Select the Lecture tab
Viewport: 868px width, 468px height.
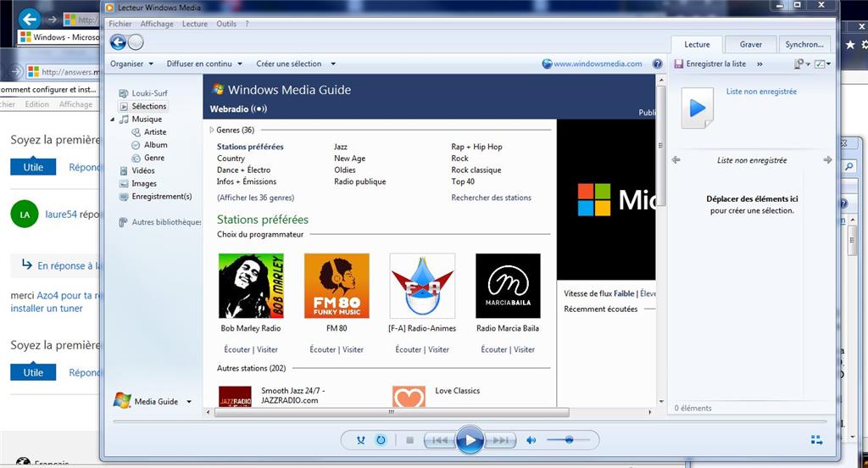point(697,44)
